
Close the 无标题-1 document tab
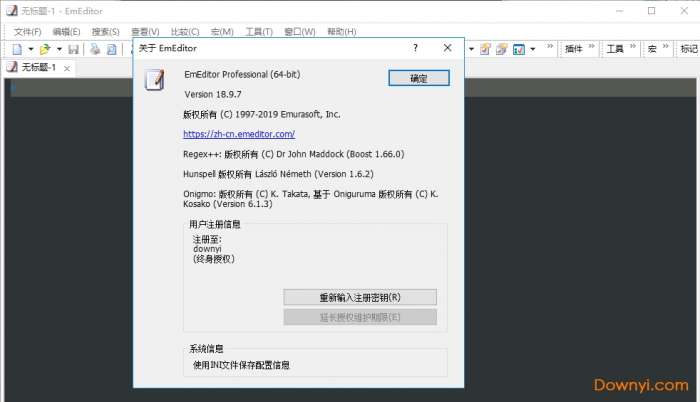pos(67,68)
